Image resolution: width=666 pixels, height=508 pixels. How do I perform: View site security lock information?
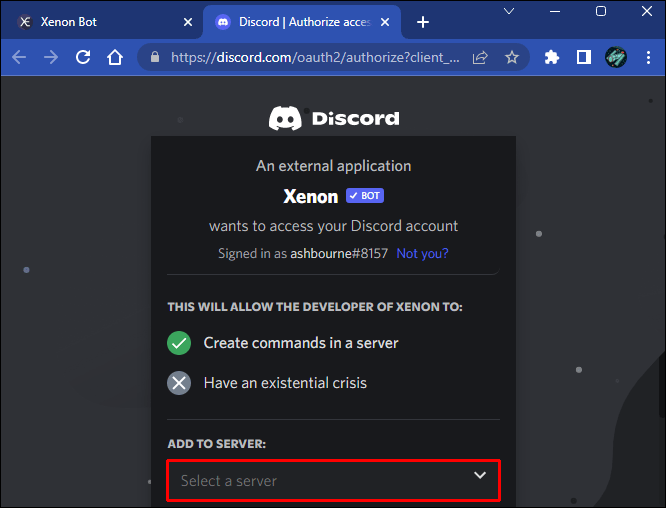(x=155, y=57)
